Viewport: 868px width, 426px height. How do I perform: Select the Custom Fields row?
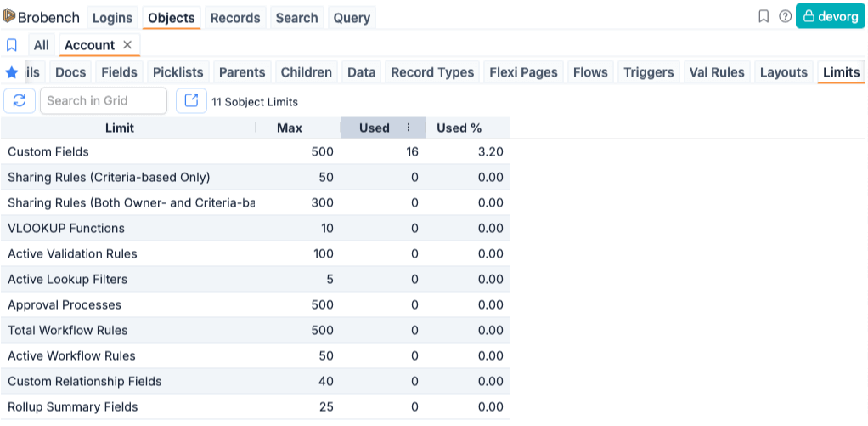pos(255,152)
